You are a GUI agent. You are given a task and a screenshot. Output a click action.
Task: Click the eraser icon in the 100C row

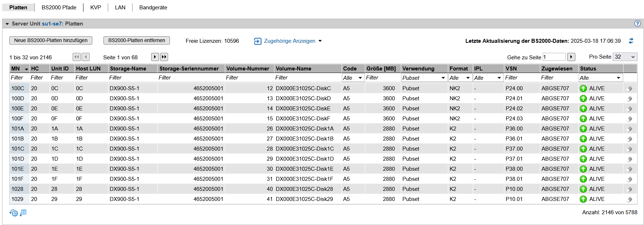(629, 88)
